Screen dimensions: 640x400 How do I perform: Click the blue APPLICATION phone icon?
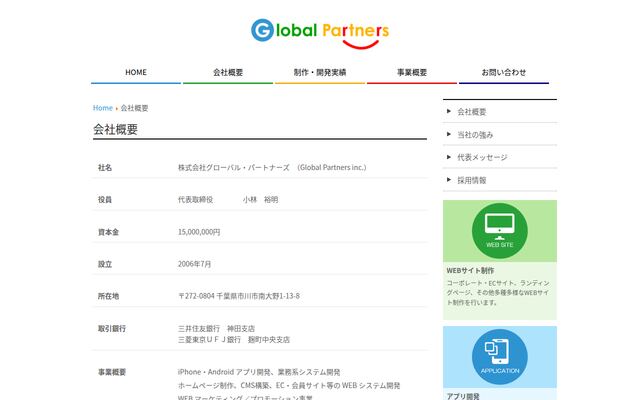tap(500, 357)
